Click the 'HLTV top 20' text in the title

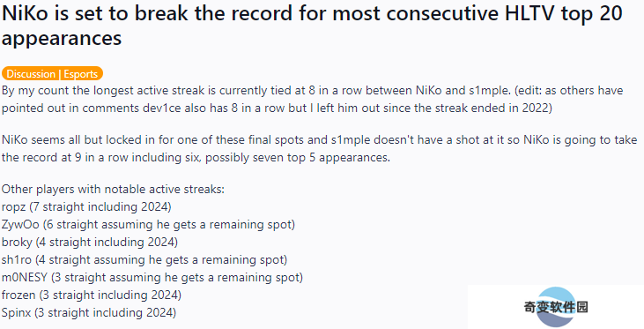click(564, 13)
